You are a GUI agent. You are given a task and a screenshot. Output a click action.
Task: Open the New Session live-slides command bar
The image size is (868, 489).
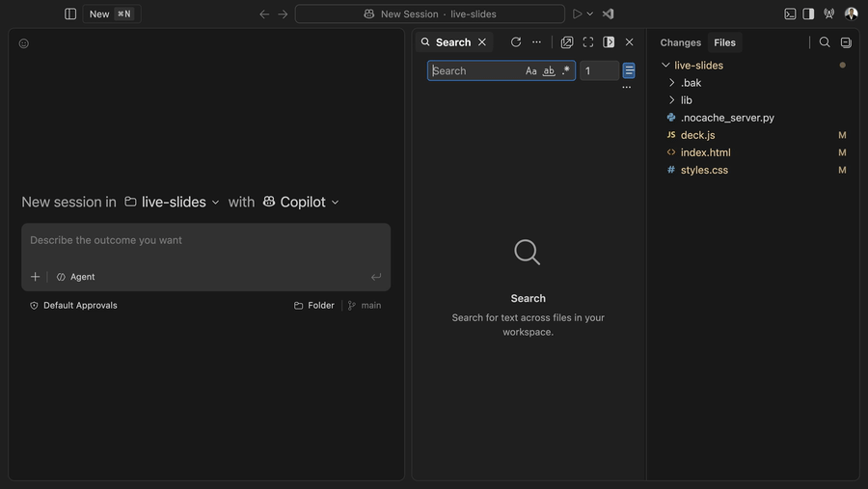(x=429, y=14)
